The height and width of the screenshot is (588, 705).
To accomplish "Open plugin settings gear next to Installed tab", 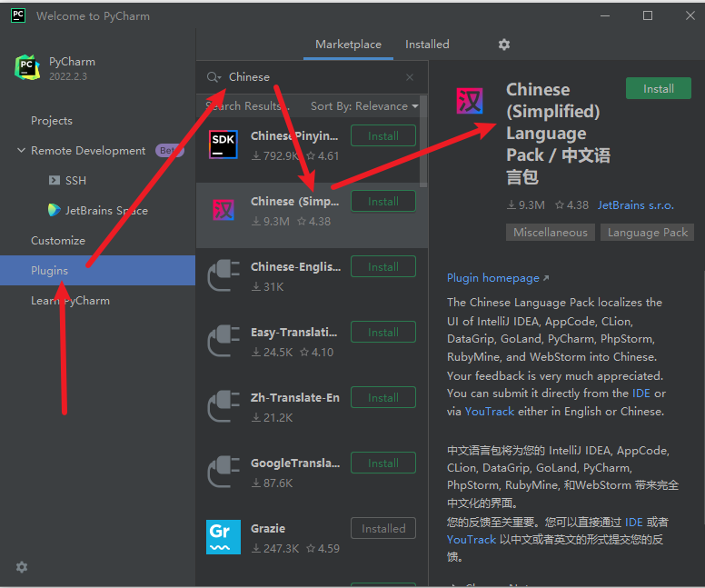I will pyautogui.click(x=504, y=45).
